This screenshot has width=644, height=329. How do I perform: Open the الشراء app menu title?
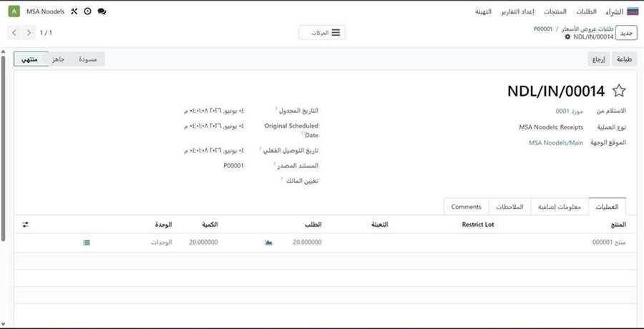tap(614, 11)
